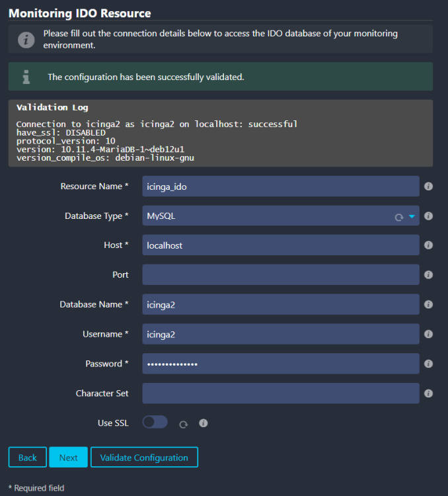This screenshot has width=448, height=496.
Task: Click info icon next to Database Name
Action: point(428,305)
